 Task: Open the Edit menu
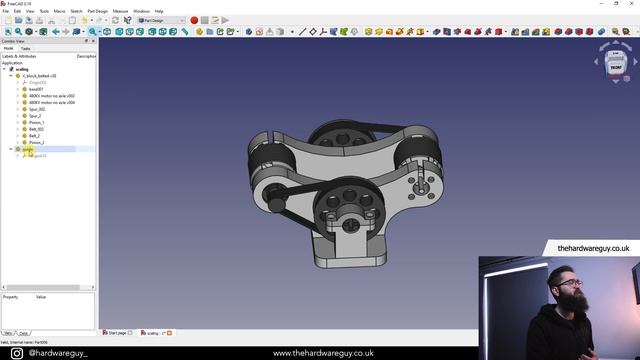click(x=17, y=11)
